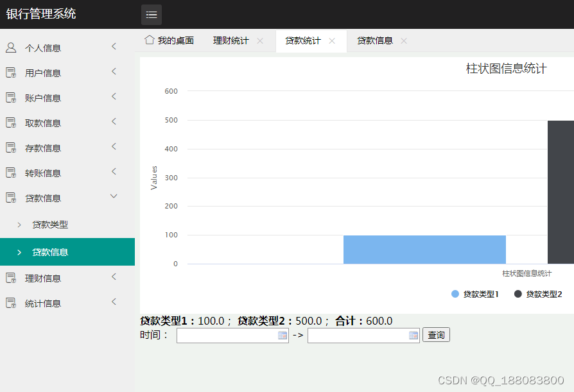Click the home icon on 我的桌面 tab
Screen dimensions: 574x392
(x=150, y=40)
